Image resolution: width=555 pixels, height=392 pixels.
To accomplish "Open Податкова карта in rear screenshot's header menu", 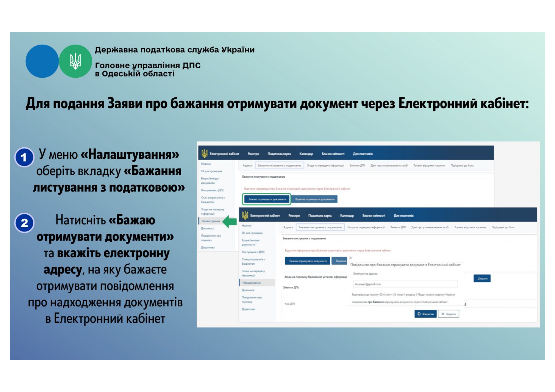I will (x=279, y=154).
